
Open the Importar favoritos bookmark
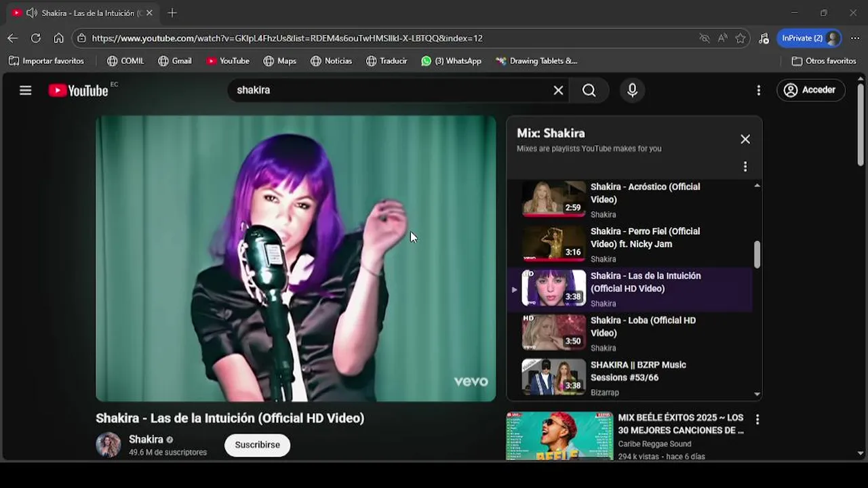click(x=46, y=61)
